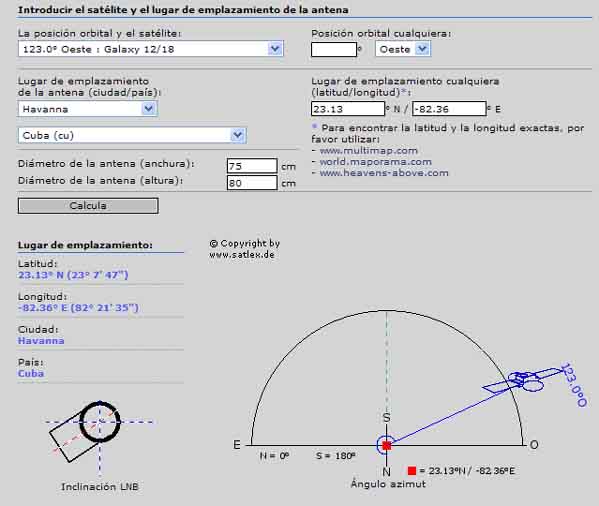Click the LNB inclination dish icon
The width and height of the screenshot is (599, 506).
coord(85,432)
